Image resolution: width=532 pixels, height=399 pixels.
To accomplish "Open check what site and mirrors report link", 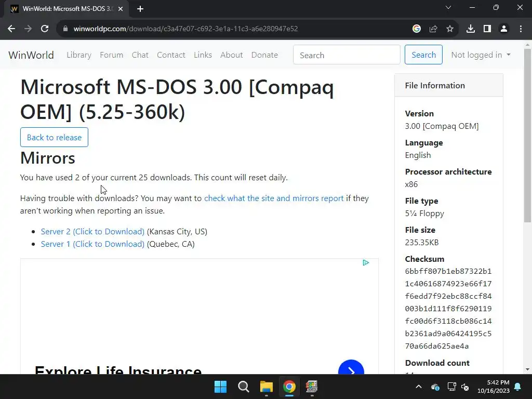I will [x=274, y=198].
